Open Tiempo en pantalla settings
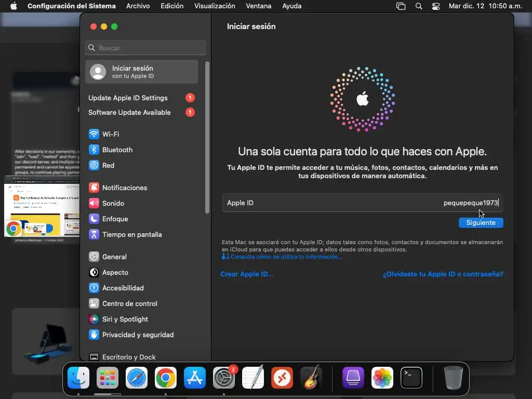 click(125, 234)
